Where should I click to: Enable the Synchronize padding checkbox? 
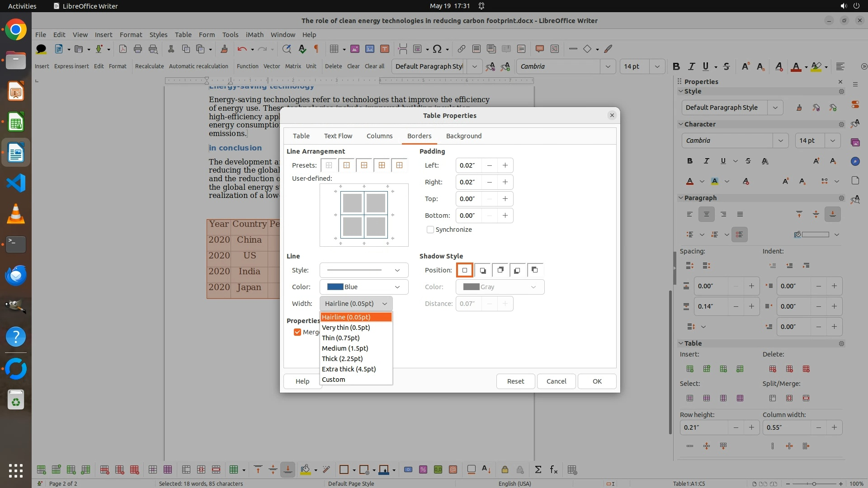pyautogui.click(x=430, y=230)
